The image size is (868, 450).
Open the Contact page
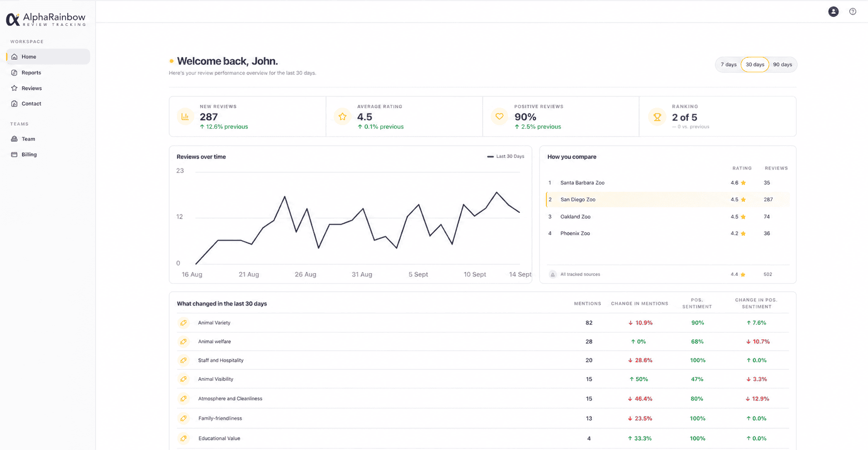click(x=48, y=104)
